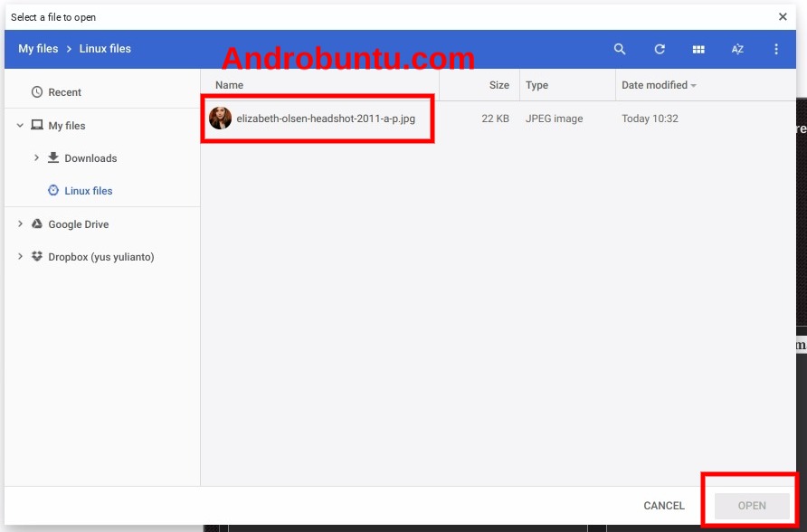Select the Linux files penguin icon
The height and width of the screenshot is (532, 807).
click(x=54, y=191)
